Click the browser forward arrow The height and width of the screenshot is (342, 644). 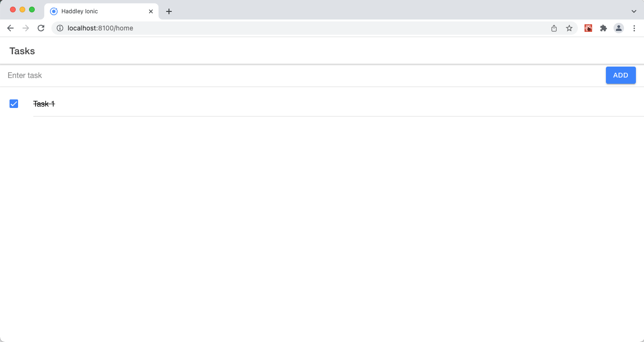point(26,28)
